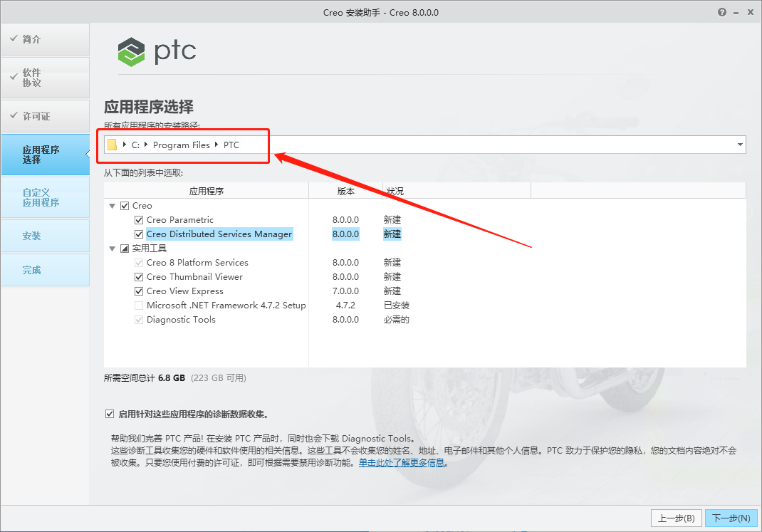
Task: Open 安装 step in sidebar
Action: click(45, 236)
